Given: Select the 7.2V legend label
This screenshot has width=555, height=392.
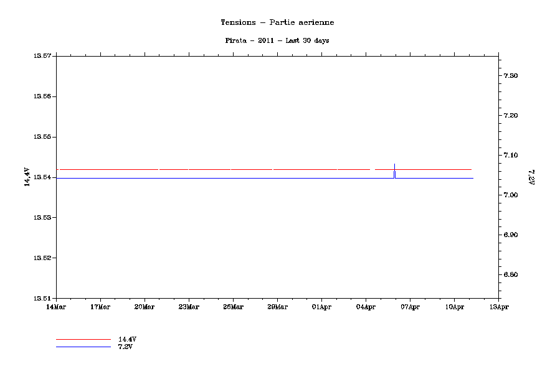Looking at the screenshot, I should coord(125,347).
